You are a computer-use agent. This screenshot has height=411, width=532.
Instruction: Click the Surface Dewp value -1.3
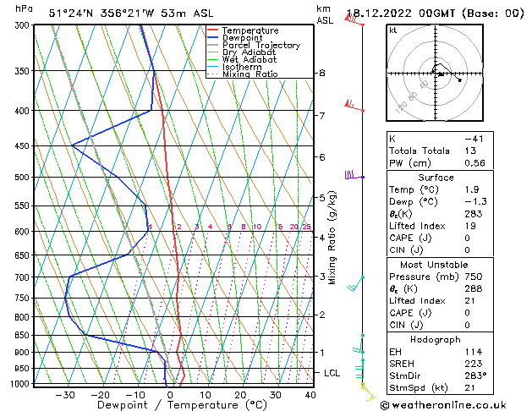coord(475,201)
